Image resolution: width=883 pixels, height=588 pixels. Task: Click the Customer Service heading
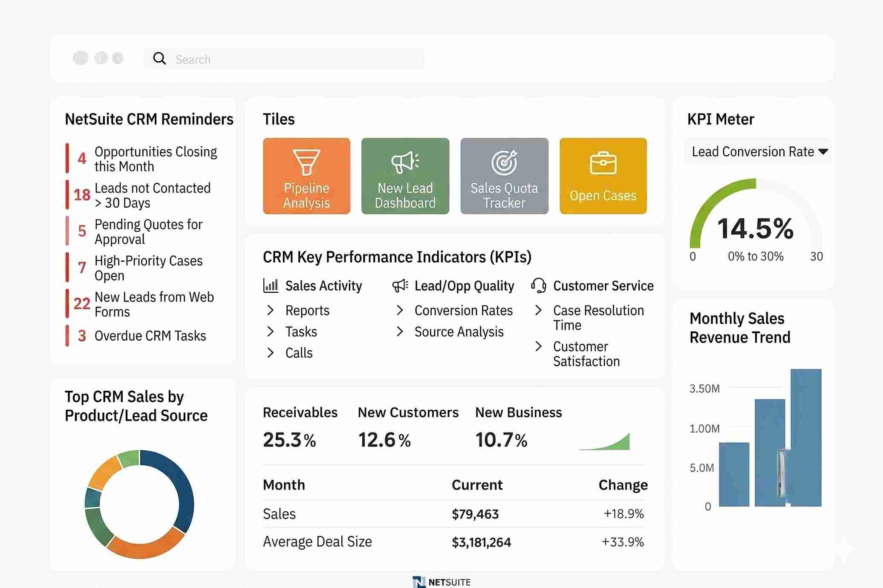pyautogui.click(x=603, y=285)
